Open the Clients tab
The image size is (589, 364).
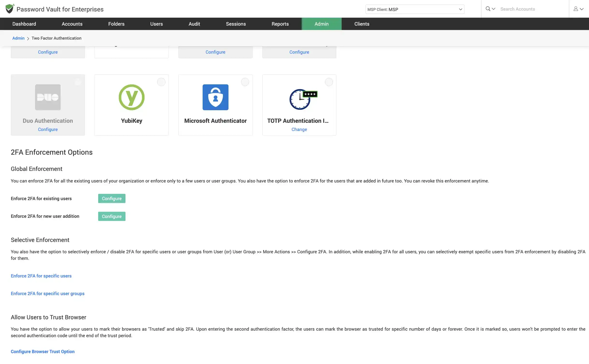(362, 24)
